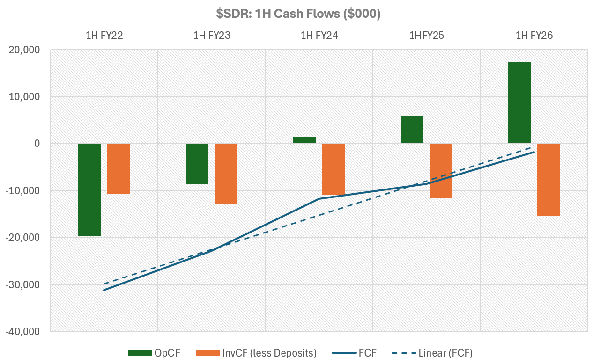Select the green OpCF bar for 1H FY26
Screen dimensions: 593x364
[519, 103]
